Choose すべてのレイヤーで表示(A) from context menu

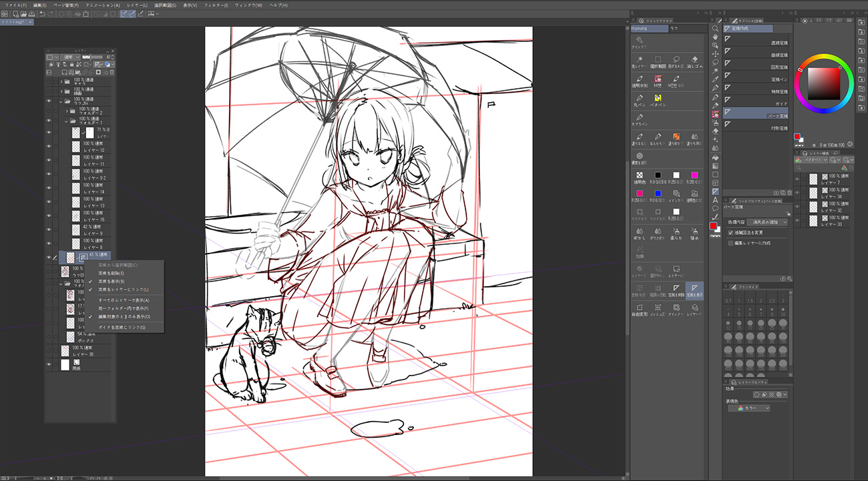[124, 300]
